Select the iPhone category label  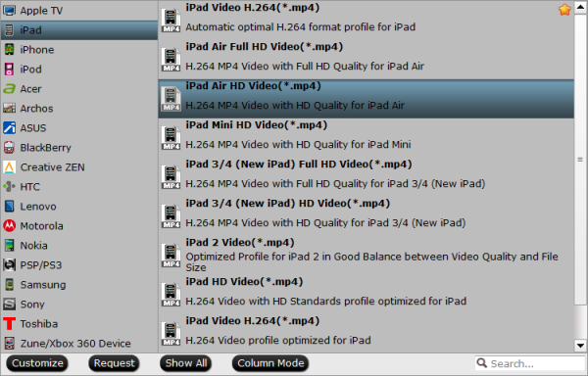pos(37,50)
